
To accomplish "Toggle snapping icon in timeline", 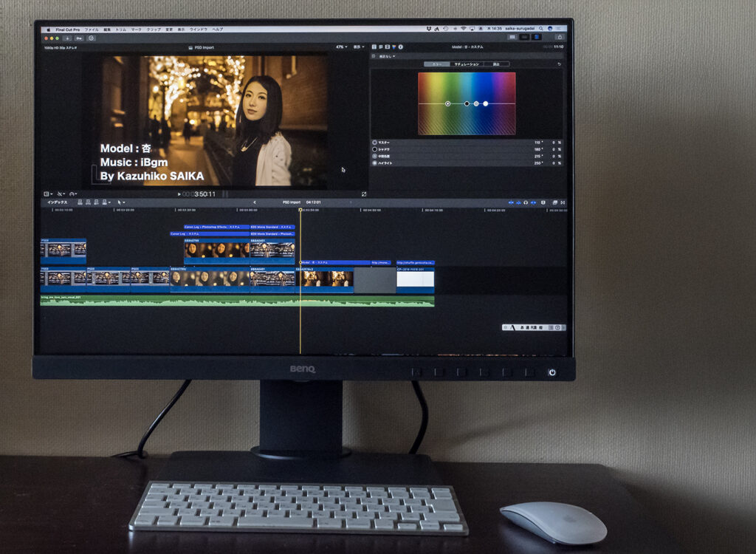I will pos(534,202).
